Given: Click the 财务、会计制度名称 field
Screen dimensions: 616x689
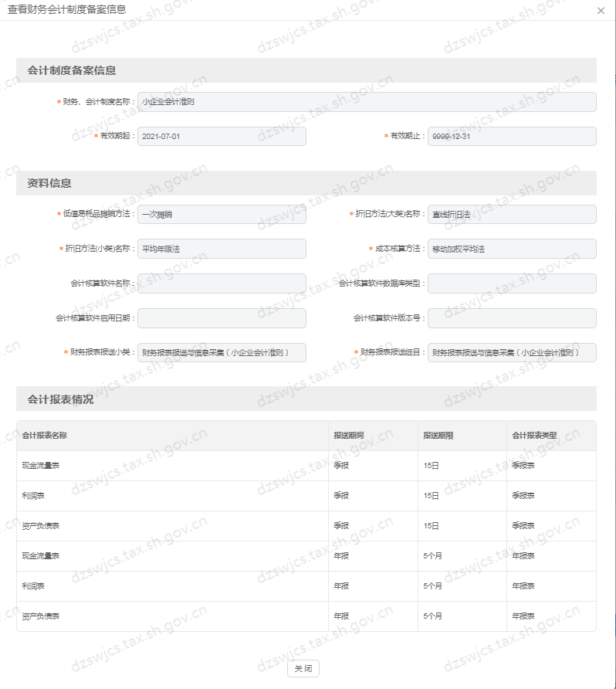Looking at the screenshot, I should pyautogui.click(x=367, y=102).
